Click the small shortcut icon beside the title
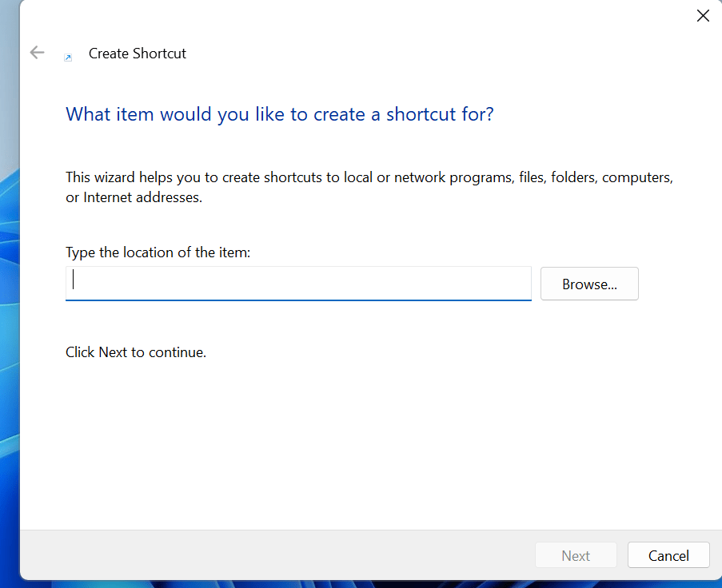The image size is (722, 588). point(68,57)
